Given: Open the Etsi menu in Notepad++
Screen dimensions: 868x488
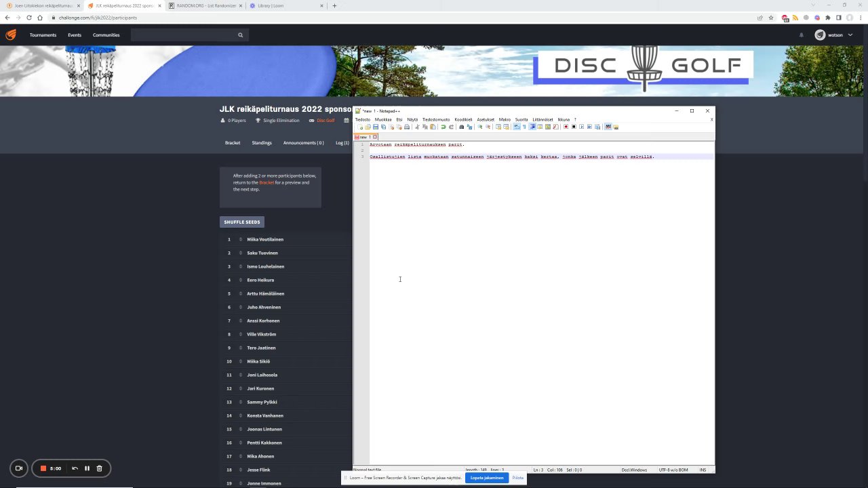Looking at the screenshot, I should pos(399,119).
